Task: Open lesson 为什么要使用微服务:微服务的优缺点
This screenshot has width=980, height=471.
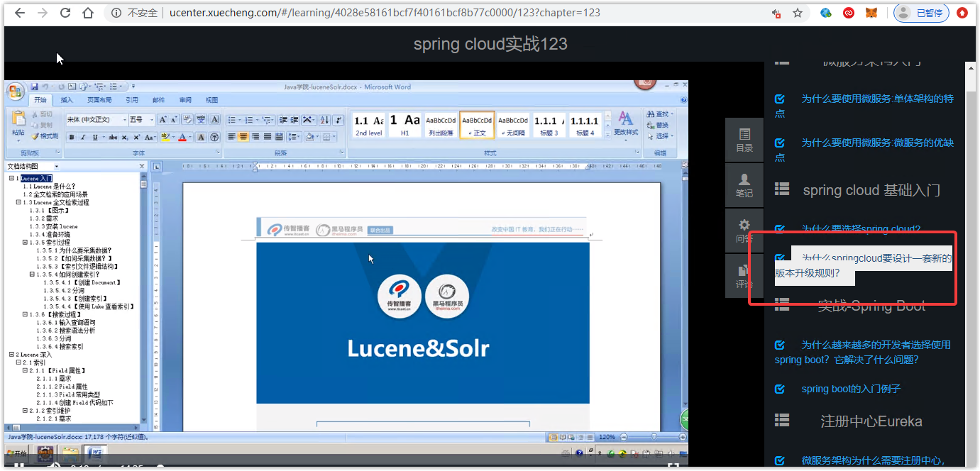Action: click(864, 149)
